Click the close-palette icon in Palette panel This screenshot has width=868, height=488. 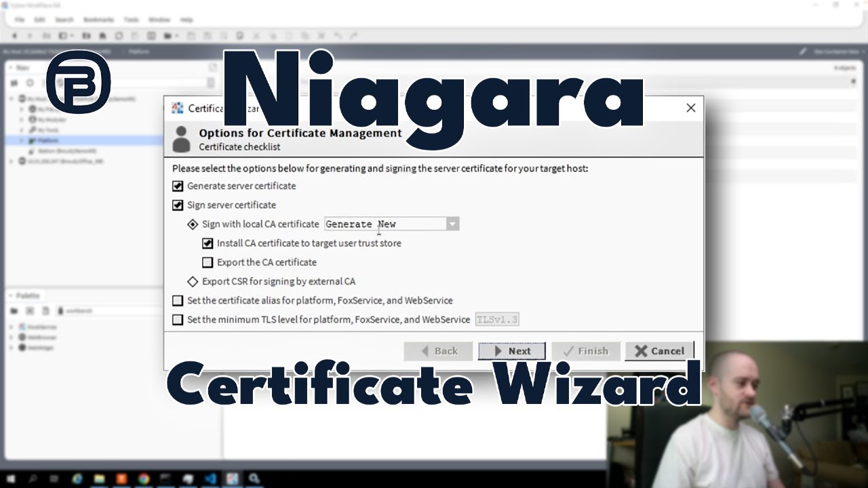click(x=30, y=310)
